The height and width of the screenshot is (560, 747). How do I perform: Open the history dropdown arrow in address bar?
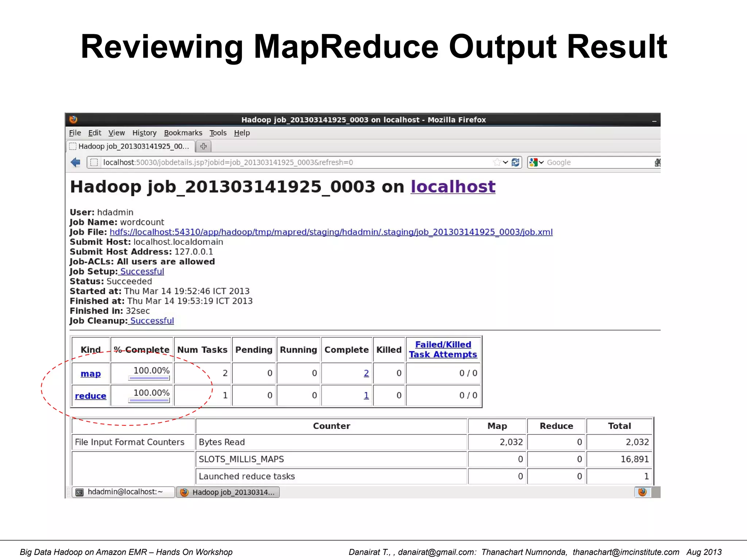click(505, 162)
